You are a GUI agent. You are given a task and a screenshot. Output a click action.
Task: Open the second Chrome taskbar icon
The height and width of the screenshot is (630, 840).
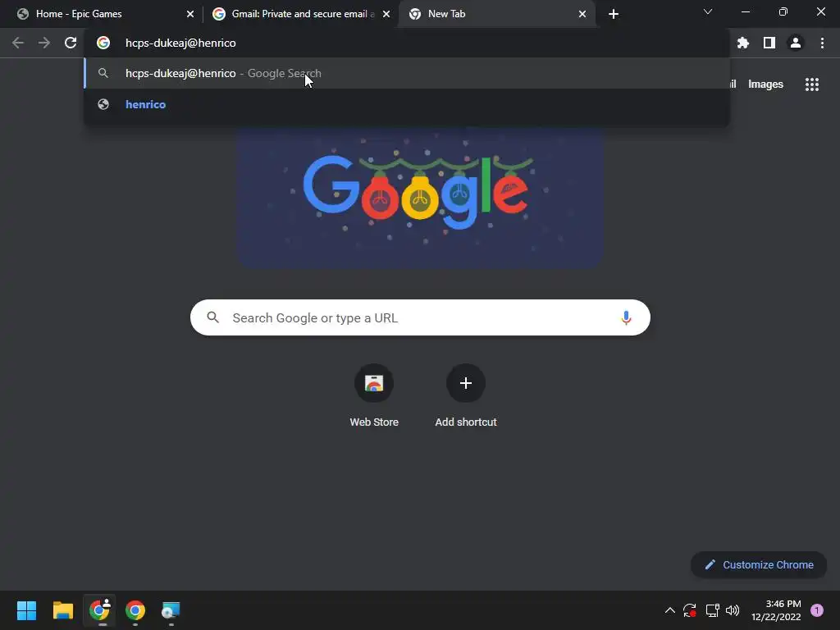[135, 610]
